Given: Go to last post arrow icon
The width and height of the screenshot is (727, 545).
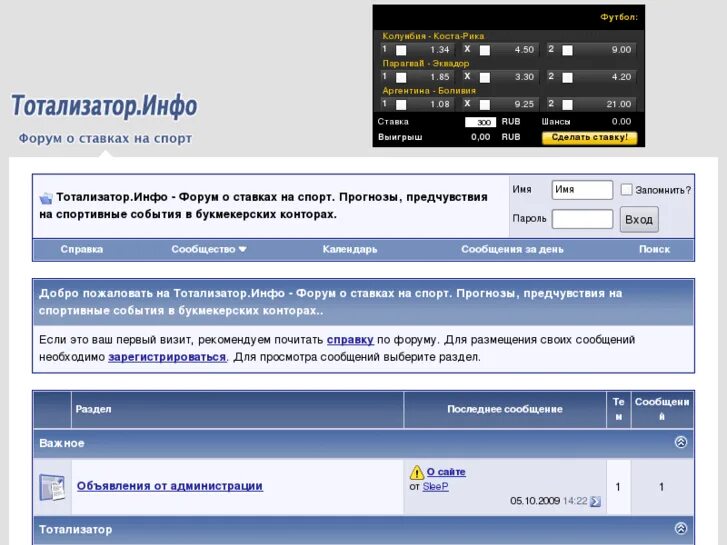Looking at the screenshot, I should [x=595, y=501].
